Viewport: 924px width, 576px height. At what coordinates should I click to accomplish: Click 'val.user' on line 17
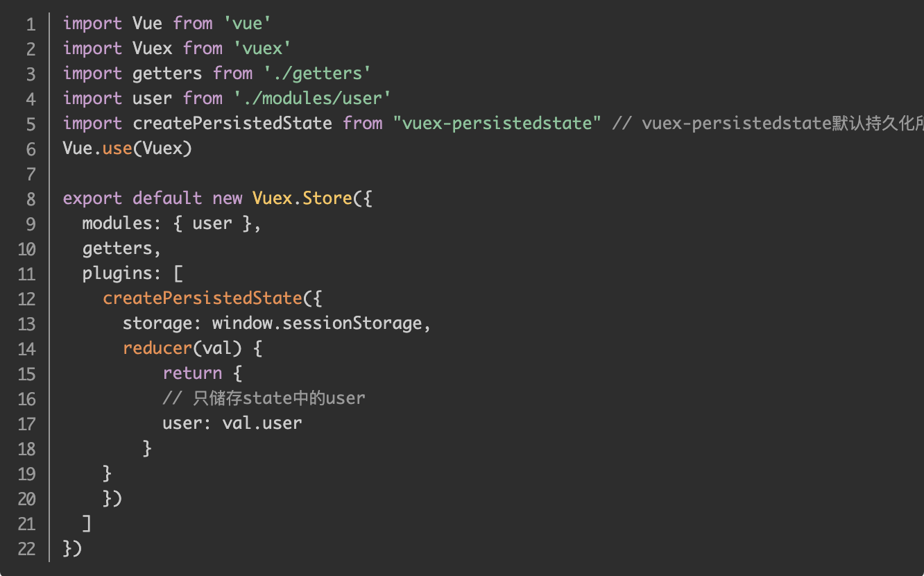(262, 423)
